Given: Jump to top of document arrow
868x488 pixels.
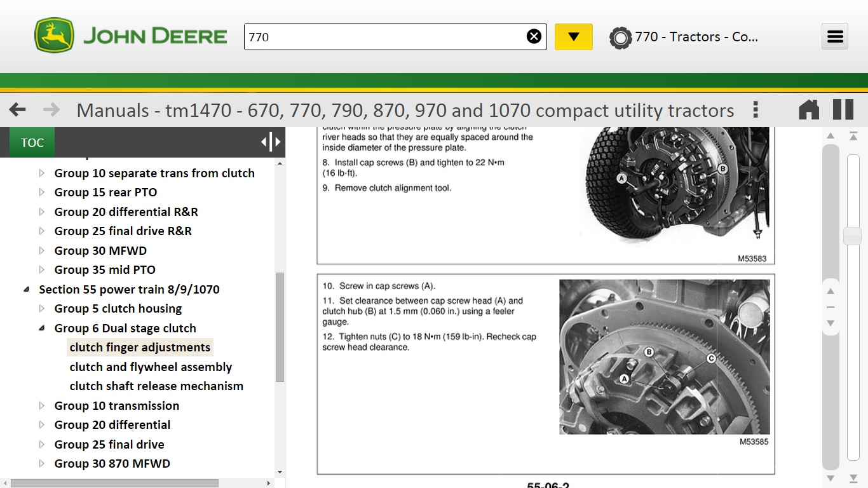Looking at the screenshot, I should (x=853, y=136).
